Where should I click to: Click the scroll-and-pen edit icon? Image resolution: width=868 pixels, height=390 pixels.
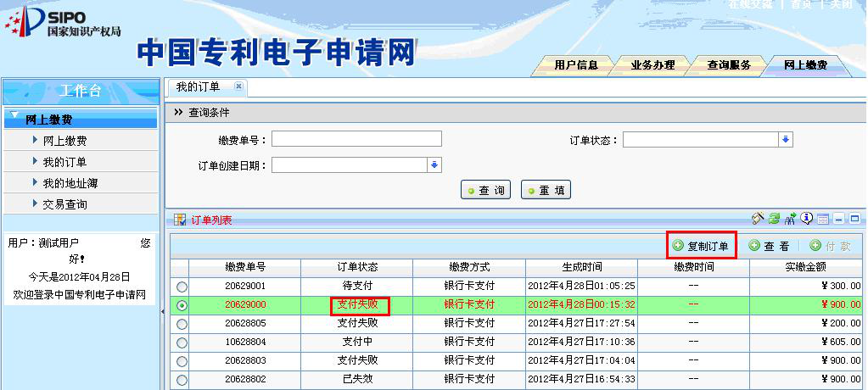(759, 219)
